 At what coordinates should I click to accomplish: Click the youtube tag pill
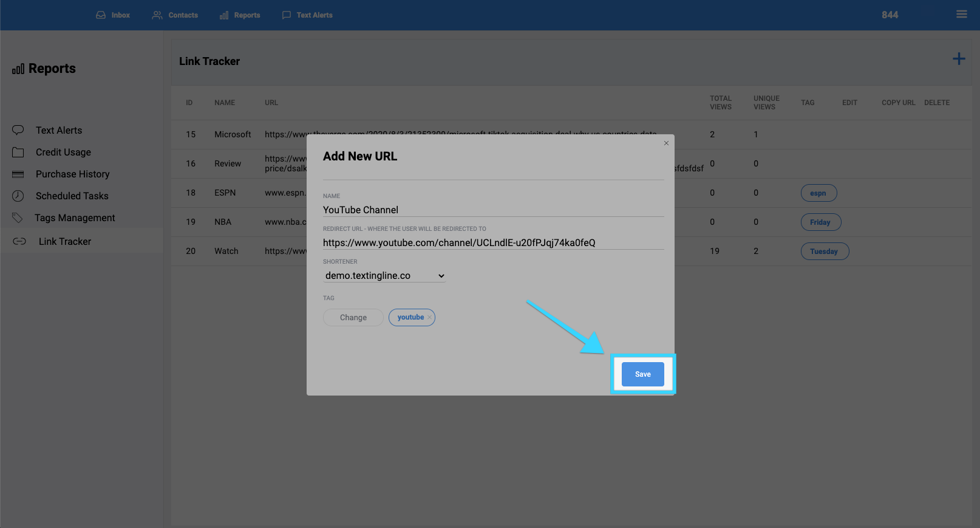(x=411, y=317)
